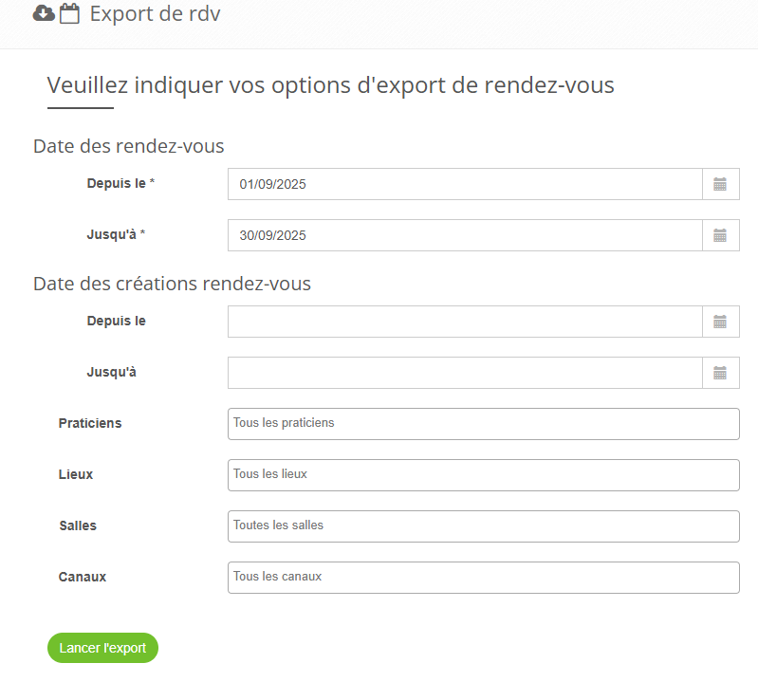Click the cloud download icon in header
This screenshot has height=700, width=758.
click(44, 13)
